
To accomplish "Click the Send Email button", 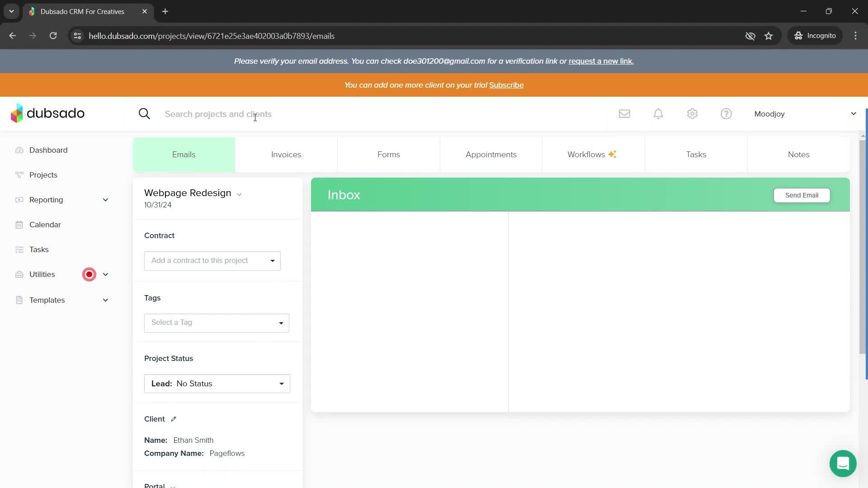I will 802,195.
